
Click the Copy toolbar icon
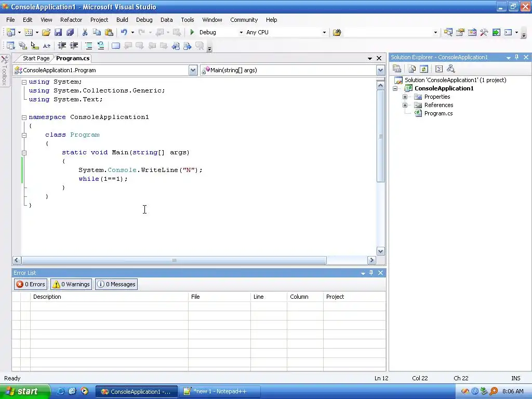(97, 32)
